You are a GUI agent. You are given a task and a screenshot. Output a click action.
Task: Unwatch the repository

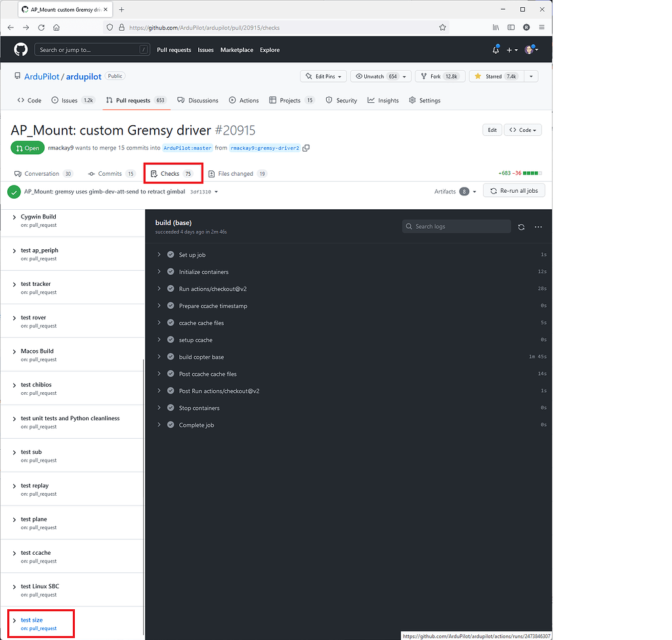pos(373,75)
